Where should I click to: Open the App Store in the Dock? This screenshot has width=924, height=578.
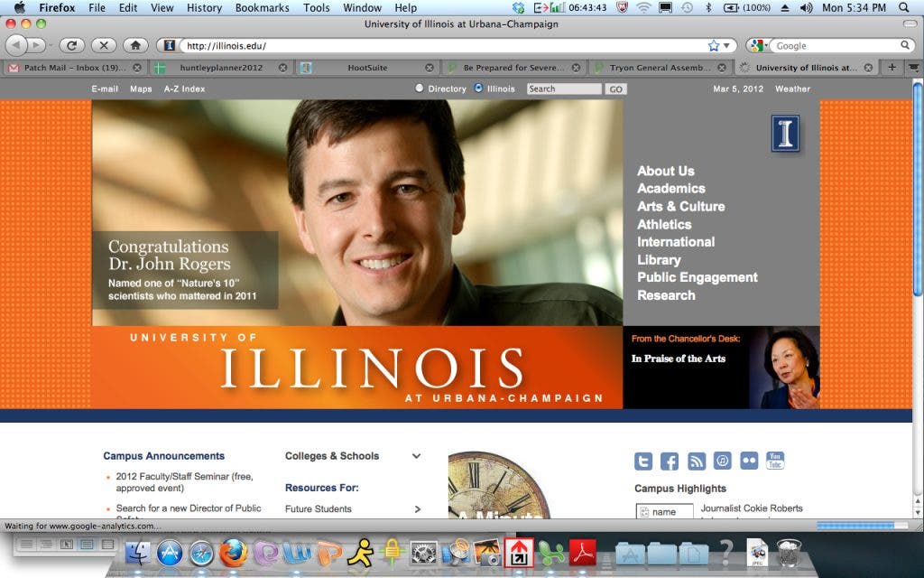click(170, 554)
